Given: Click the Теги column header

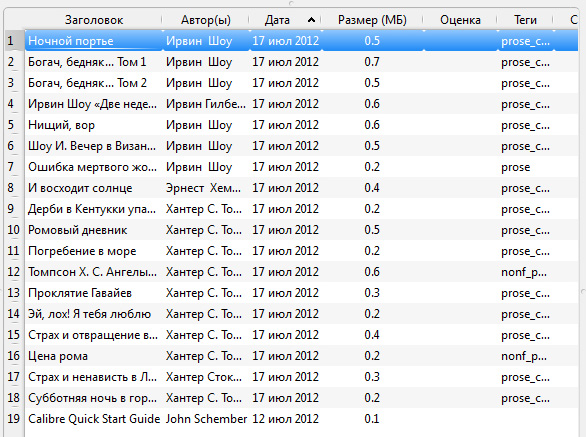Looking at the screenshot, I should [525, 20].
